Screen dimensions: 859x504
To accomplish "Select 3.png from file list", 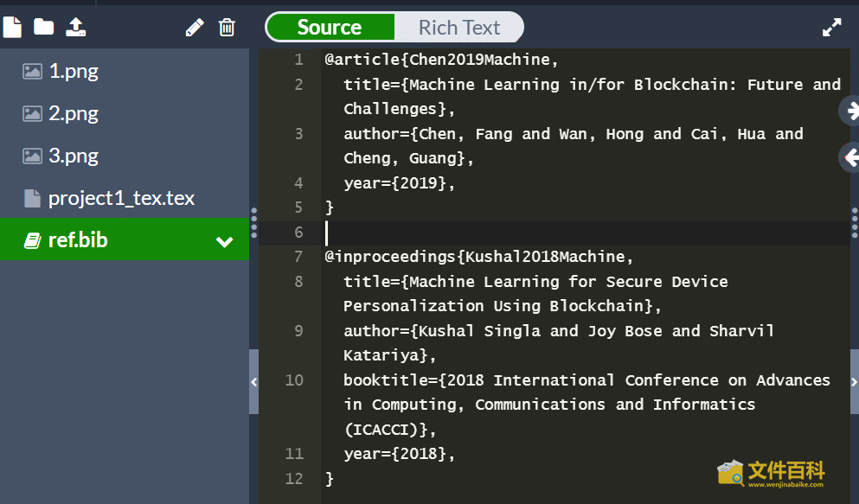I will (73, 156).
